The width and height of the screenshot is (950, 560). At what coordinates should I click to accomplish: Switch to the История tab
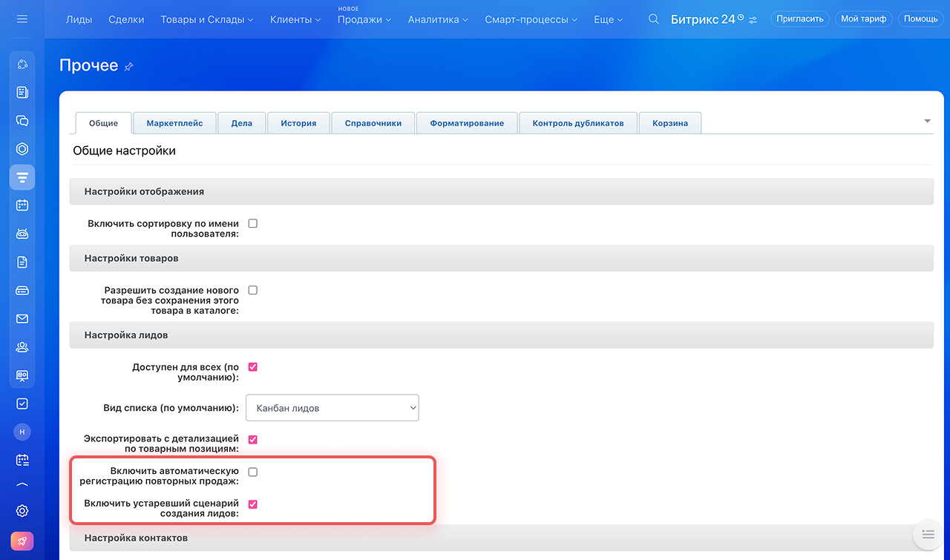[x=298, y=123]
